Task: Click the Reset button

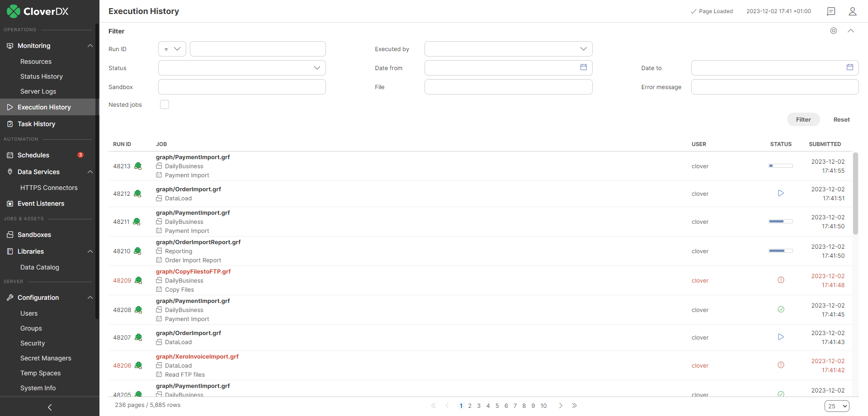Action: click(841, 119)
